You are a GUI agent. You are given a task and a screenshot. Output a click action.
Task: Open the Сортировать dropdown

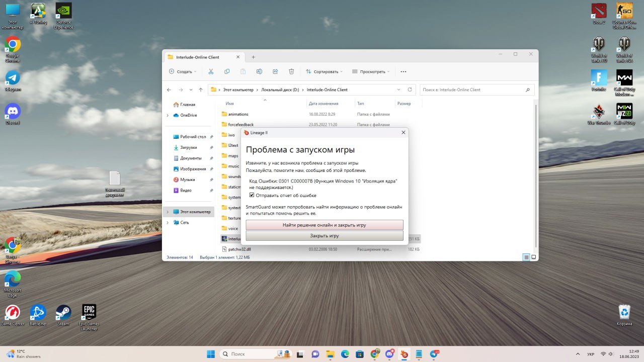click(325, 71)
